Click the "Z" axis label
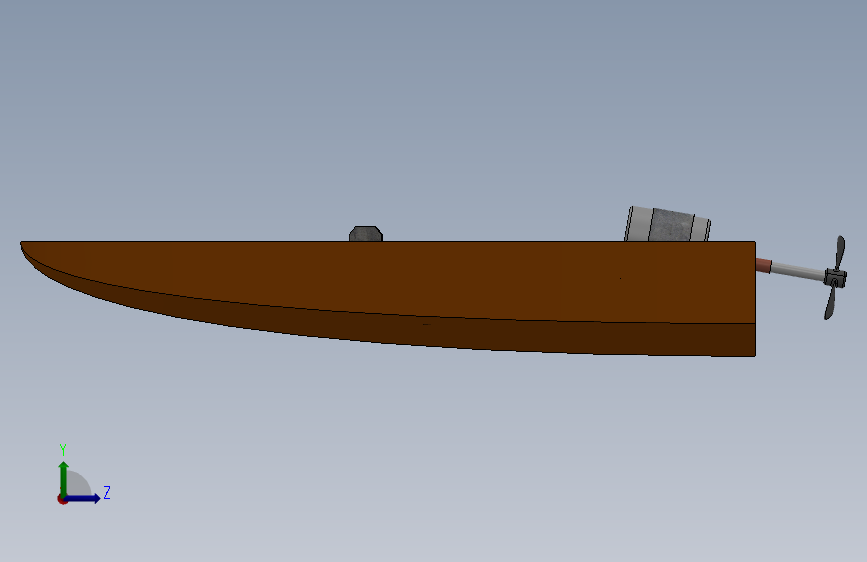The height and width of the screenshot is (562, 867). (107, 492)
